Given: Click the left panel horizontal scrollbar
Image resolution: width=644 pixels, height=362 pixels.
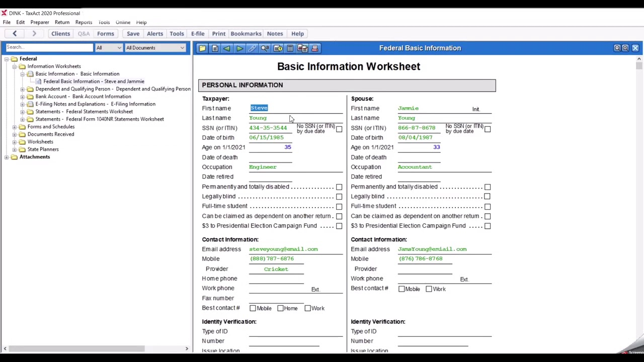Looking at the screenshot, I should click(x=75, y=348).
